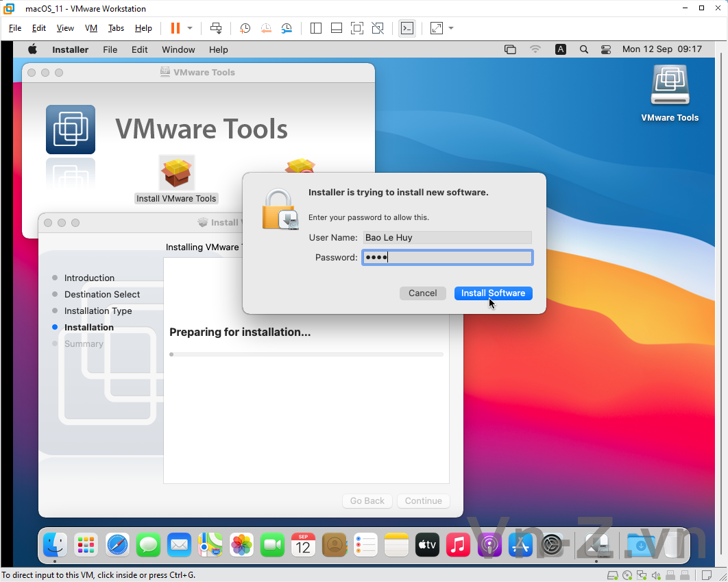Screen dimensions: 728x582
Task: Click the VMware pause VM icon
Action: click(175, 28)
